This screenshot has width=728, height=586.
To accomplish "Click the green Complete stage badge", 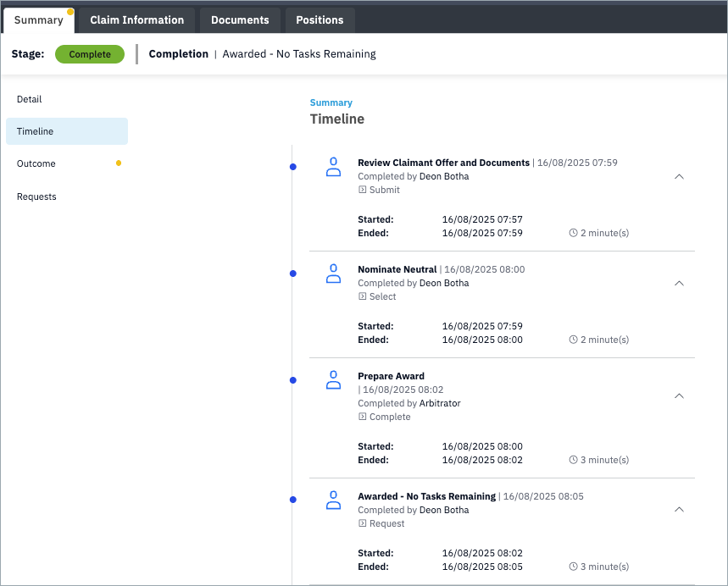I will pyautogui.click(x=90, y=54).
